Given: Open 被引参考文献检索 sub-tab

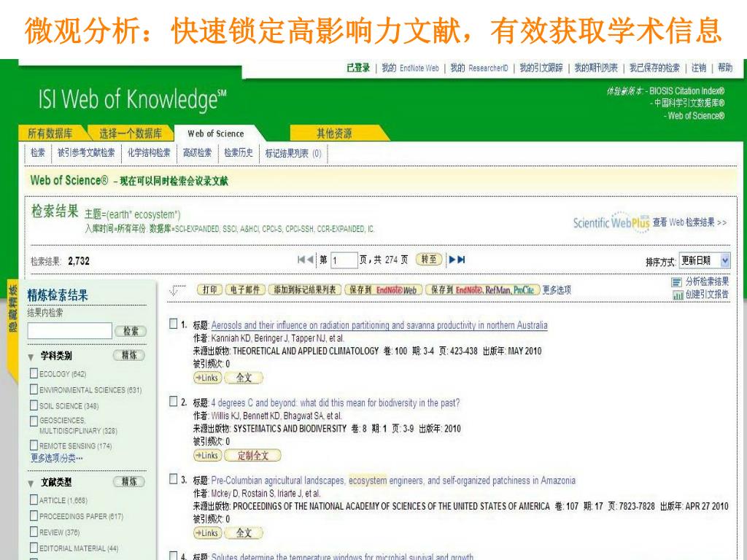Looking at the screenshot, I should point(86,153).
